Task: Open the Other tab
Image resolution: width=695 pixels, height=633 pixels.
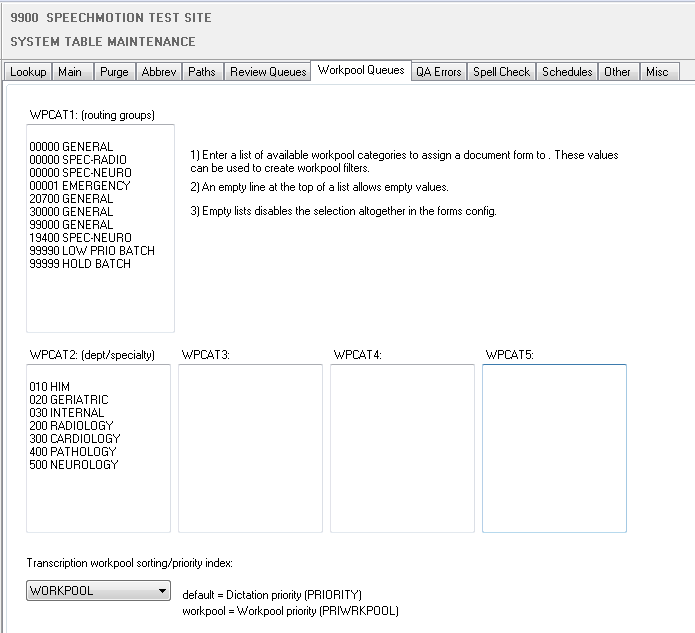Action: pos(618,72)
